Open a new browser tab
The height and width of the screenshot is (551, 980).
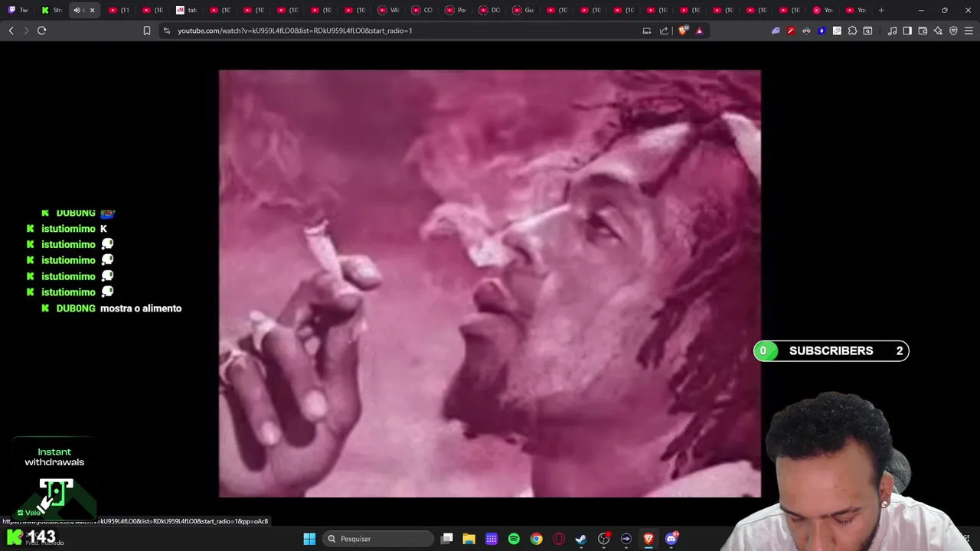(x=881, y=10)
